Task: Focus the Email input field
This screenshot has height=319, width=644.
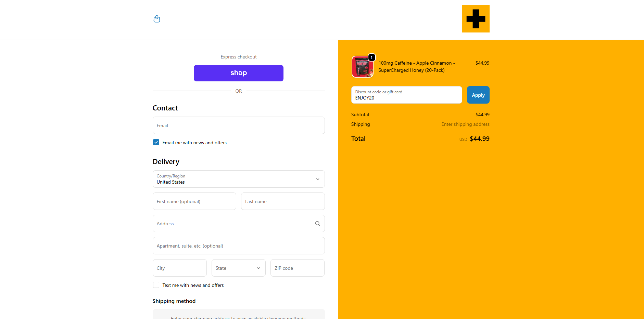Action: (239, 125)
